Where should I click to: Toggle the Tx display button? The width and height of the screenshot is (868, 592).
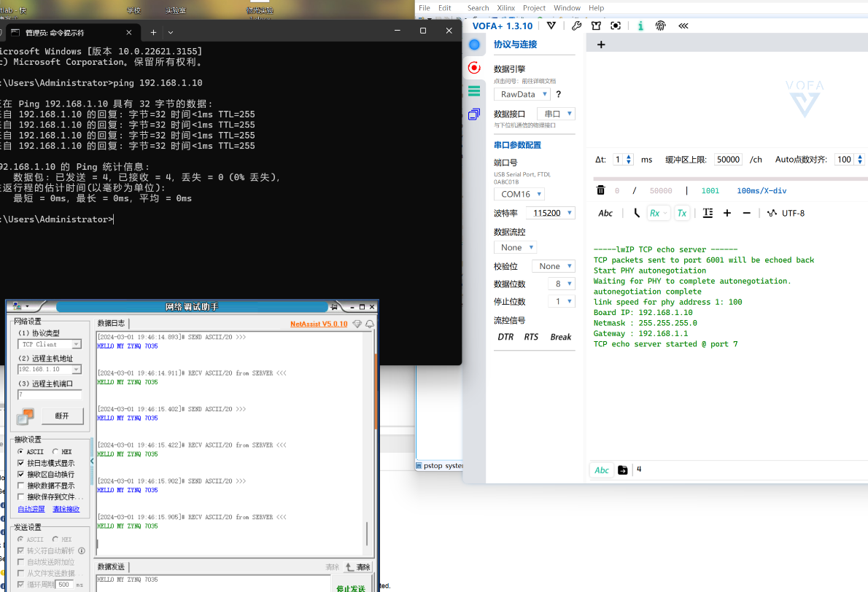tap(682, 213)
